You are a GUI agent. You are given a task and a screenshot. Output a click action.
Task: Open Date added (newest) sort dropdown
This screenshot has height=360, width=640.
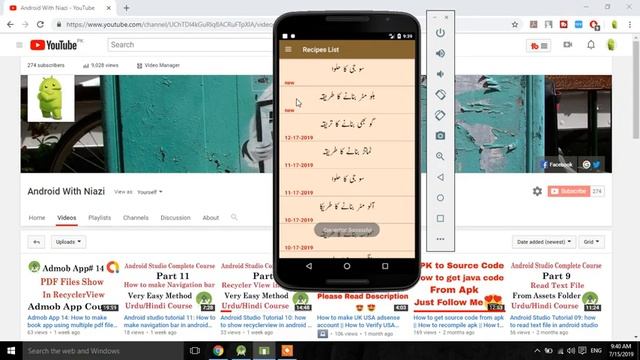544,242
